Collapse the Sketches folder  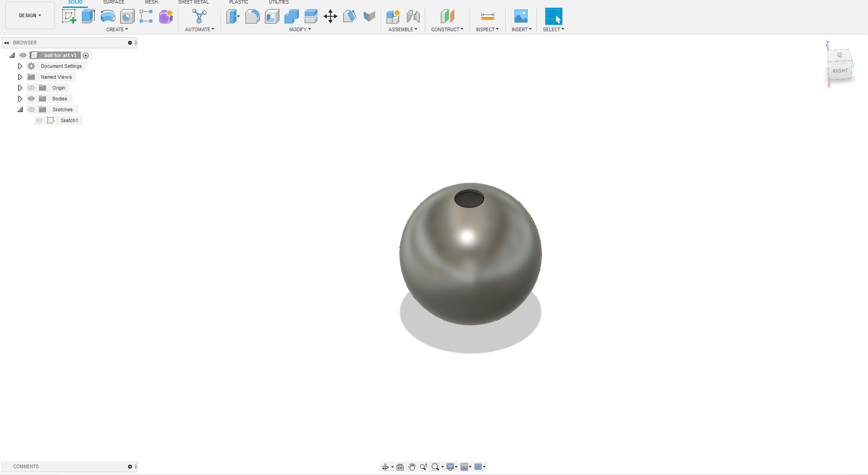coord(20,109)
